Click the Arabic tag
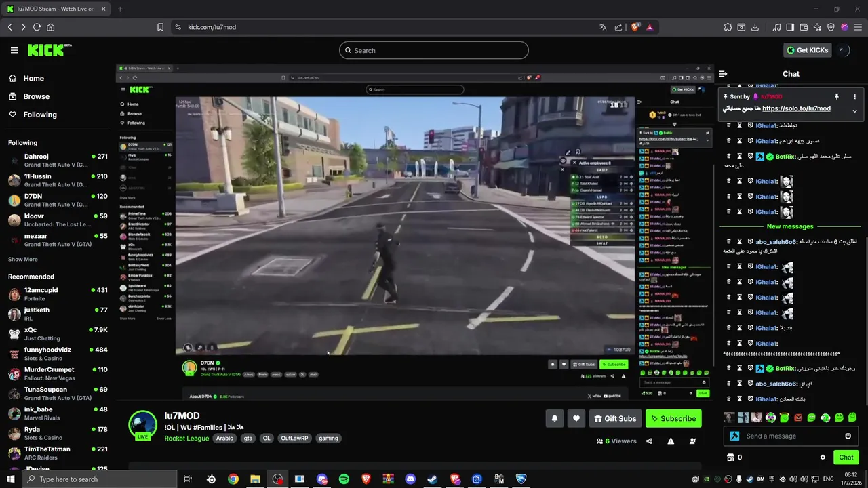Image resolution: width=868 pixels, height=488 pixels. (x=224, y=439)
